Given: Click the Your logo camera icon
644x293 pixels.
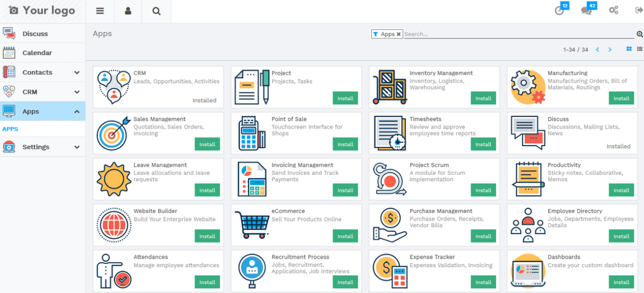Looking at the screenshot, I should pyautogui.click(x=13, y=10).
